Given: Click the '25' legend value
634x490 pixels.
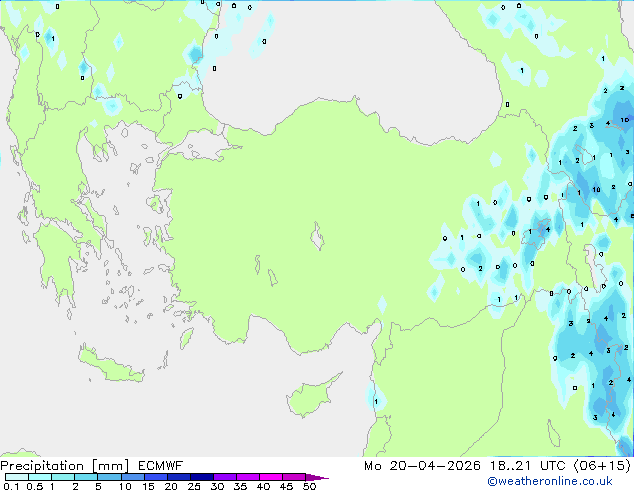Looking at the screenshot, I should click(x=194, y=486).
